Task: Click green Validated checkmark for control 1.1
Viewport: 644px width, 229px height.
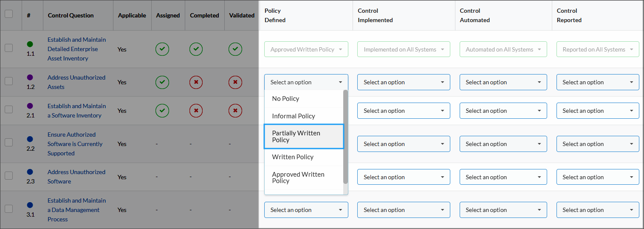Action: tap(235, 49)
